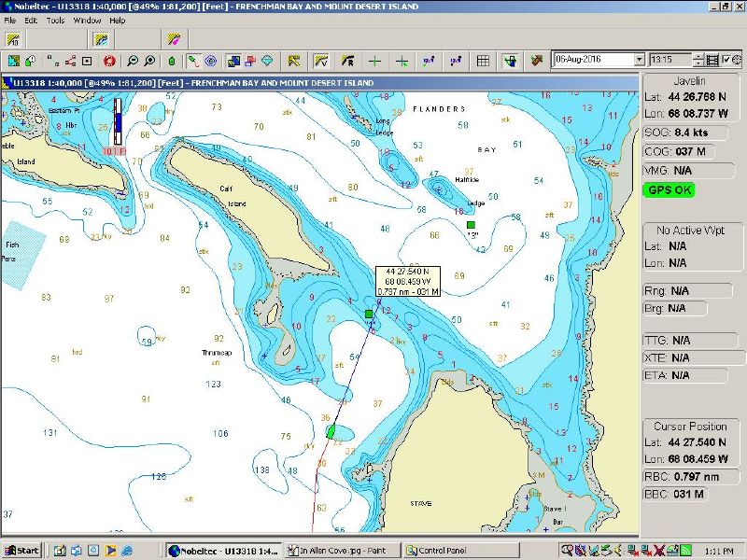The image size is (747, 560).
Task: Toggle the checkbox next to the clock icon
Action: pos(726,60)
